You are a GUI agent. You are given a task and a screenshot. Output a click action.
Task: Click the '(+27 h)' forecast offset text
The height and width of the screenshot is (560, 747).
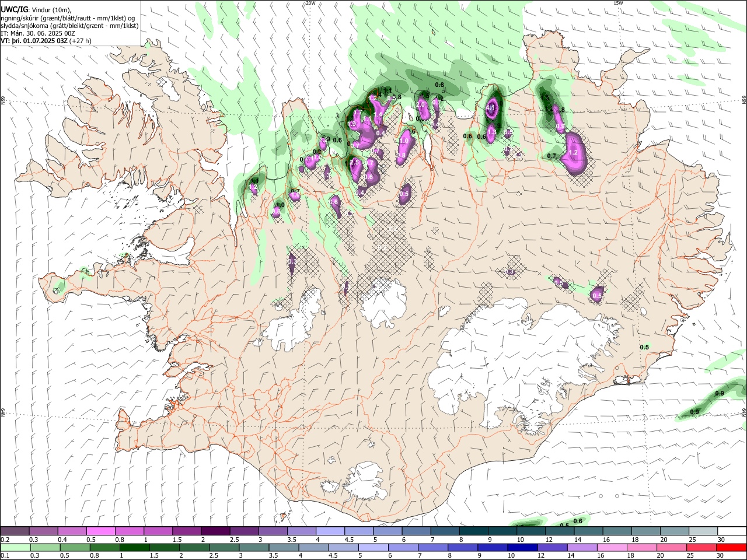(x=81, y=41)
